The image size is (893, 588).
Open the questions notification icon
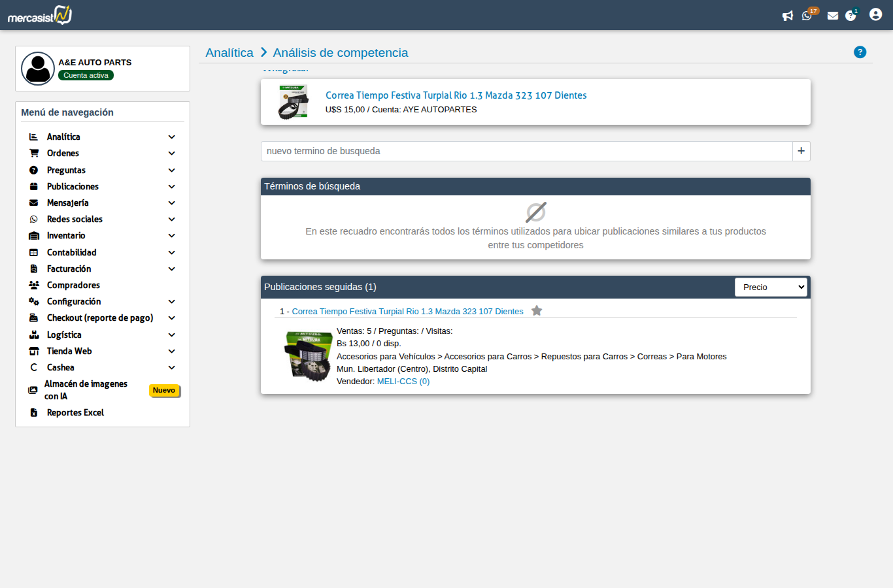pyautogui.click(x=851, y=16)
